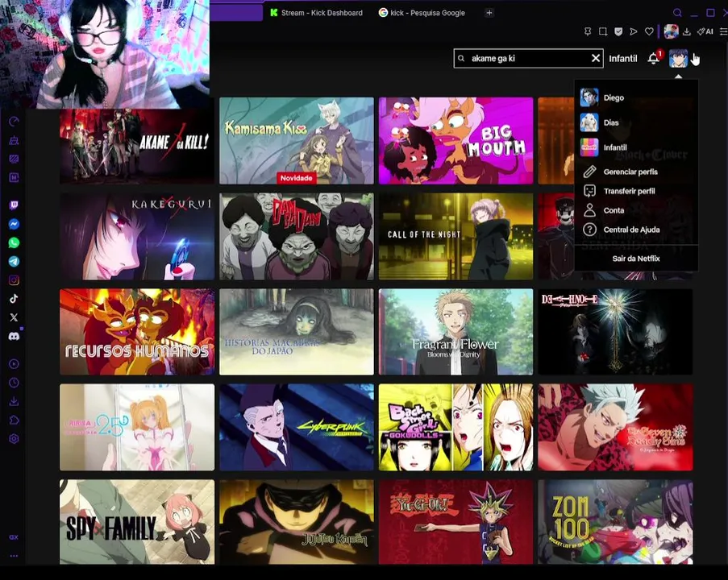Image resolution: width=728 pixels, height=580 pixels.
Task: Click the send-flow arrow toolbar icon
Action: tap(634, 31)
